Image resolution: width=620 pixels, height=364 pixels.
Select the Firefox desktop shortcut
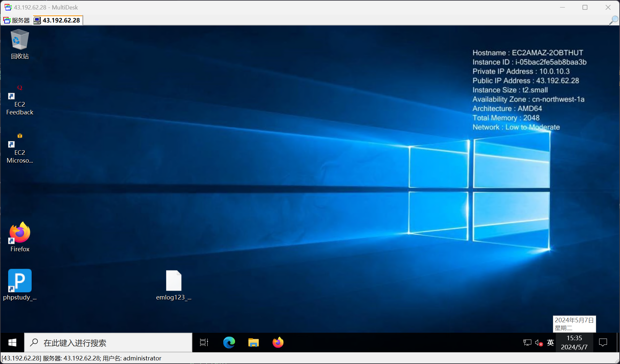[x=20, y=237]
